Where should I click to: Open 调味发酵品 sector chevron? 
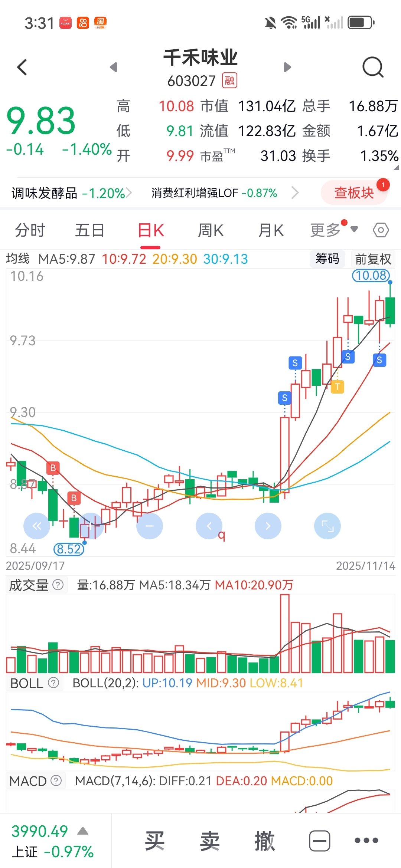click(129, 193)
